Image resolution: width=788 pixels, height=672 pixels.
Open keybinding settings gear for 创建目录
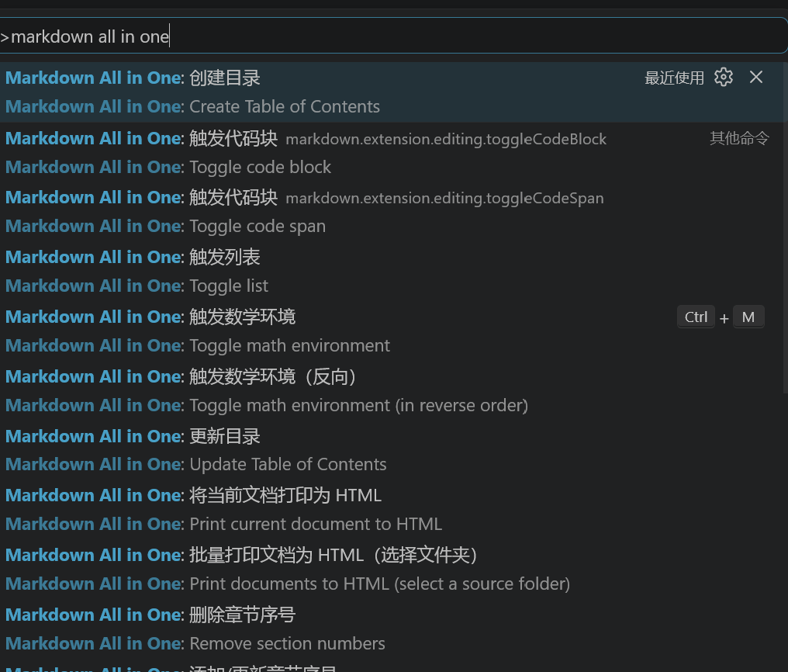pyautogui.click(x=723, y=78)
